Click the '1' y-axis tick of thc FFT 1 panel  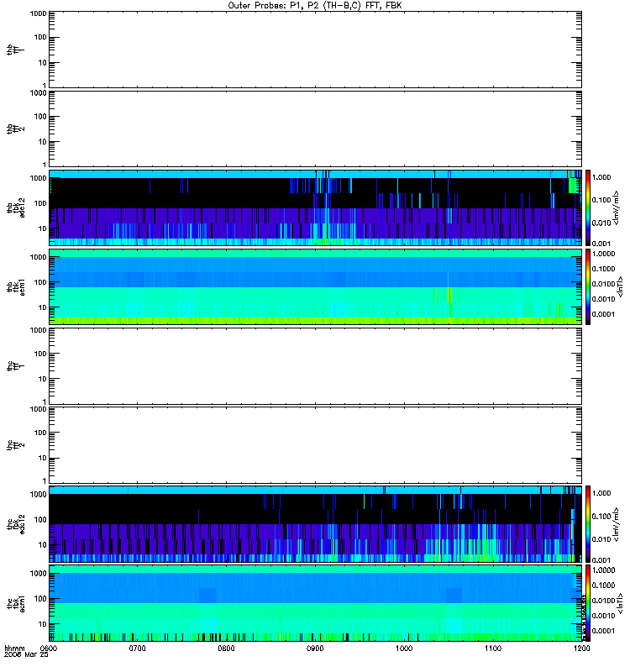click(45, 402)
